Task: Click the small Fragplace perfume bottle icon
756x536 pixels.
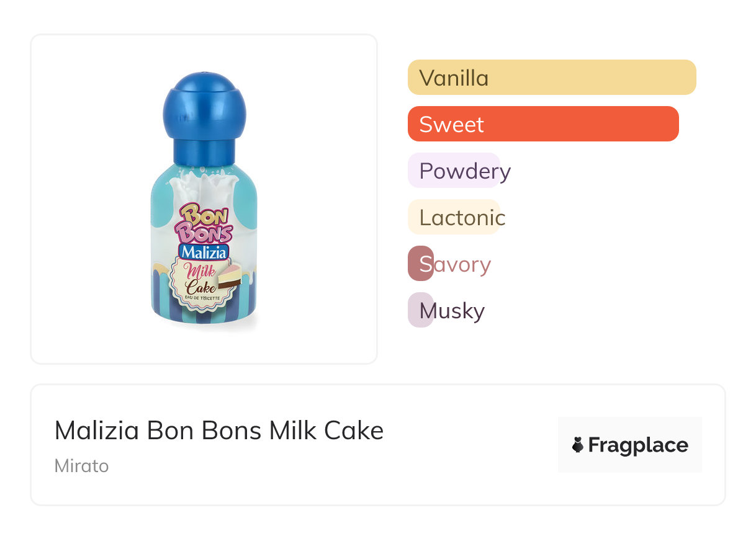Action: coord(578,445)
